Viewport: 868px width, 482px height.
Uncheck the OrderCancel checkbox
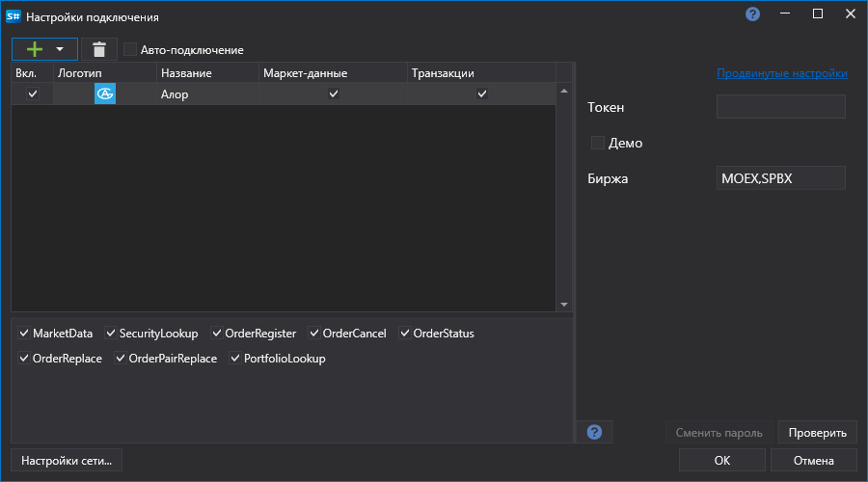(x=314, y=334)
